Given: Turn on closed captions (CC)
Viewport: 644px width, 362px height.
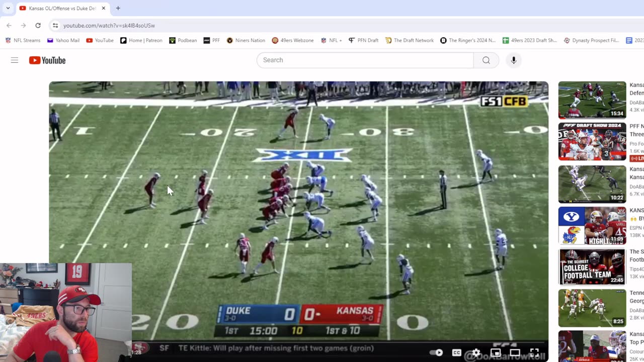Looking at the screenshot, I should click(456, 352).
